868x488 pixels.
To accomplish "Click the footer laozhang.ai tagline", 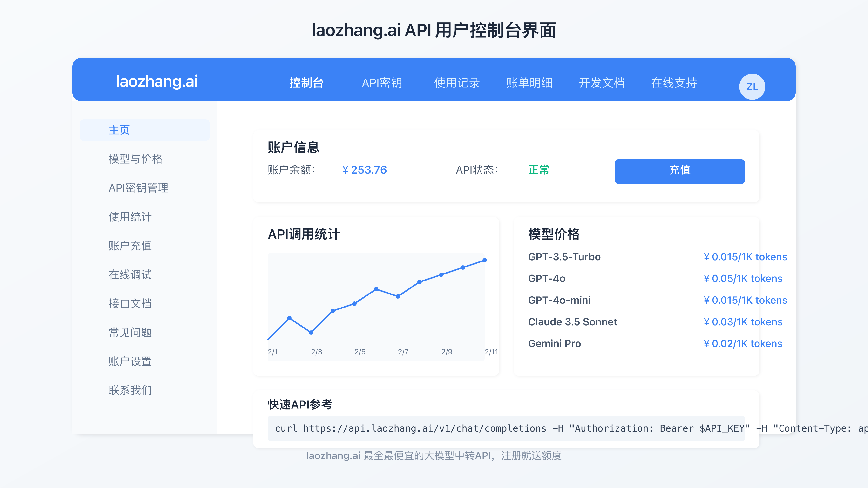I will (x=434, y=456).
